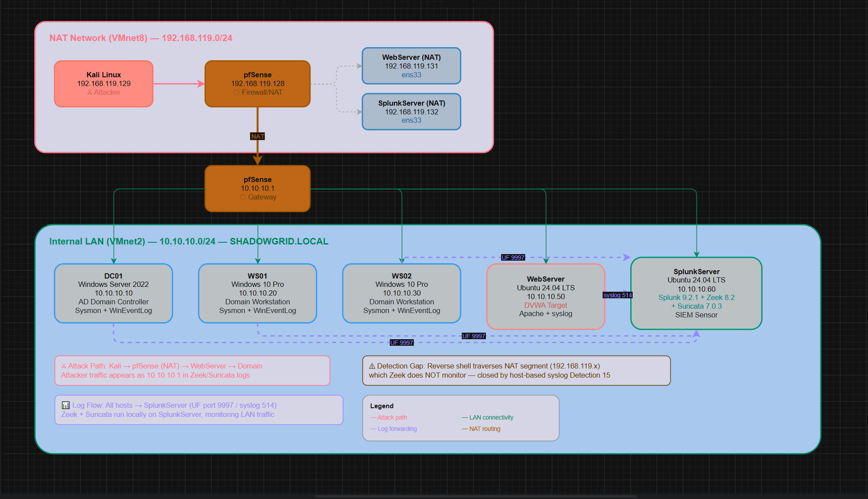
Task: Select the SplunkServer SIEM Sensor node
Action: click(696, 293)
